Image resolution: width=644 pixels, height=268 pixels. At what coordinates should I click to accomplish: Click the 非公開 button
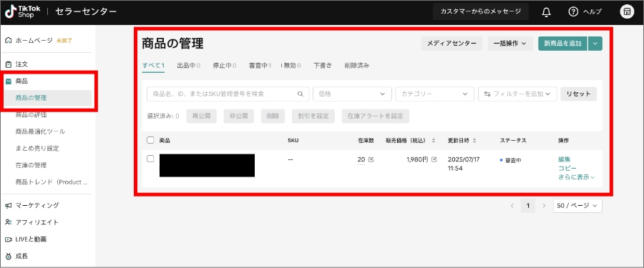pyautogui.click(x=238, y=116)
